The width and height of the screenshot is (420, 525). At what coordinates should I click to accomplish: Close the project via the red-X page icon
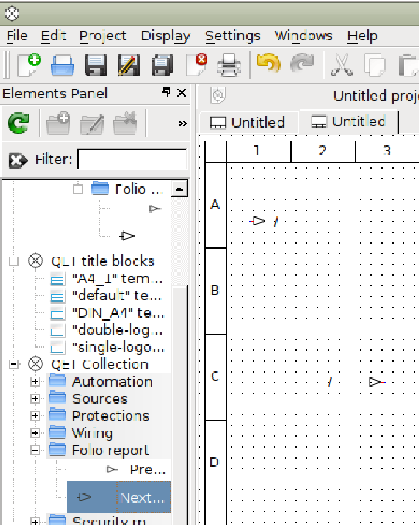click(x=197, y=64)
